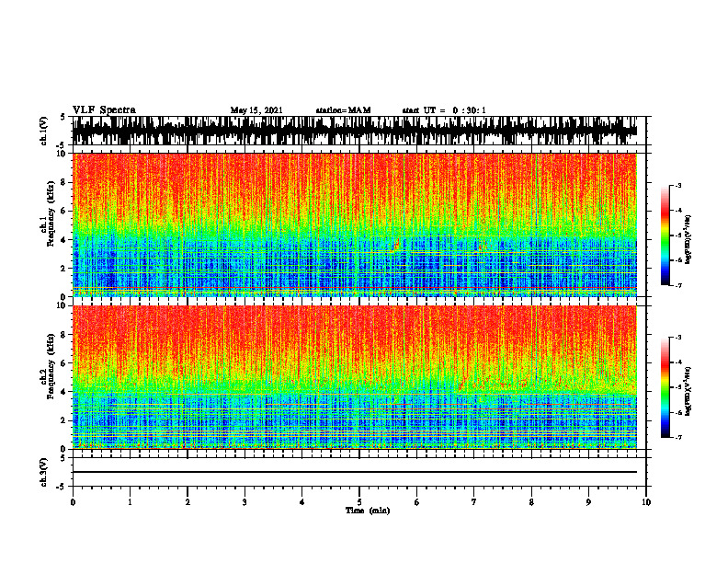Click the ch.2 spectrogram's 6 kHz tick label

point(63,363)
